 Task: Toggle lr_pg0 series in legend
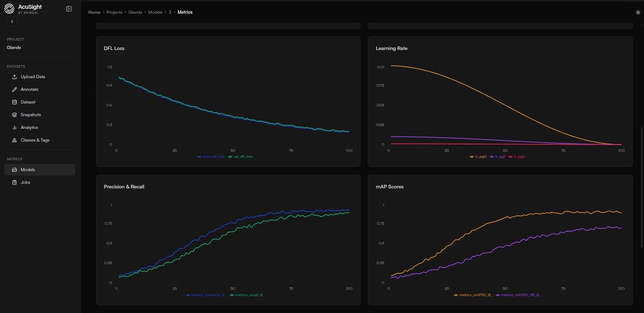478,157
